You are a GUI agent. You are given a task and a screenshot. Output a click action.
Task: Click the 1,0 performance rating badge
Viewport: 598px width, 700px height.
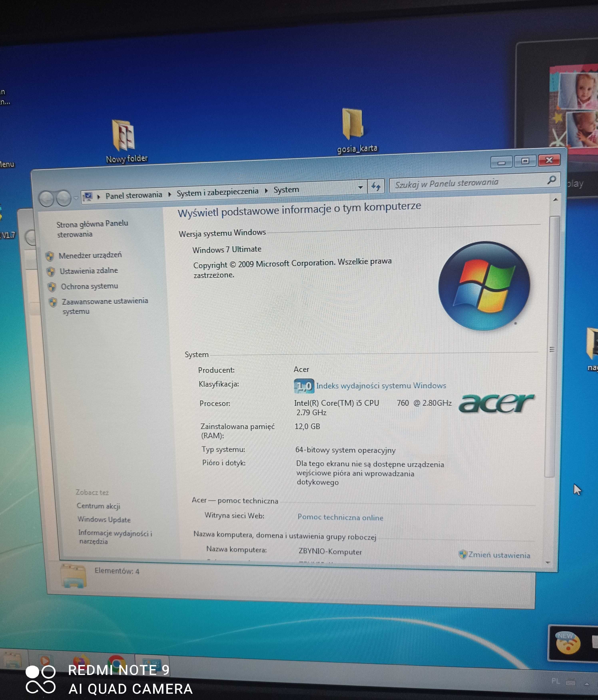click(x=304, y=386)
